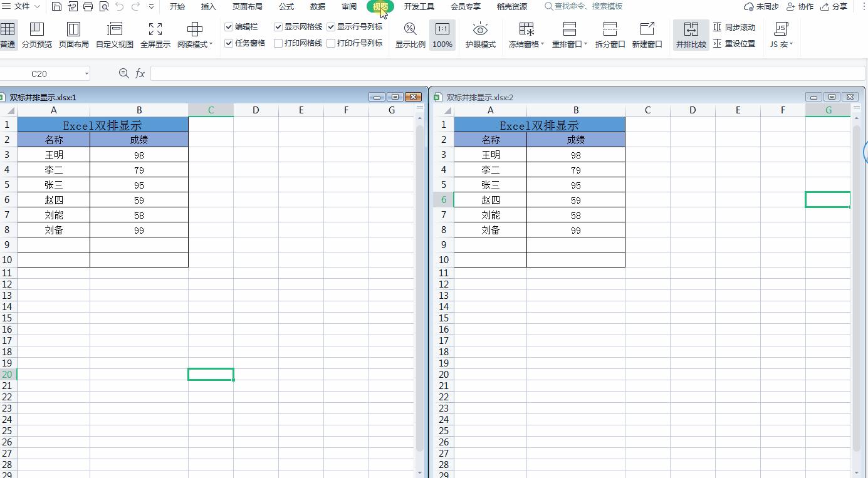The image size is (868, 478).
Task: Open 自定义视图 dialog
Action: pos(115,35)
